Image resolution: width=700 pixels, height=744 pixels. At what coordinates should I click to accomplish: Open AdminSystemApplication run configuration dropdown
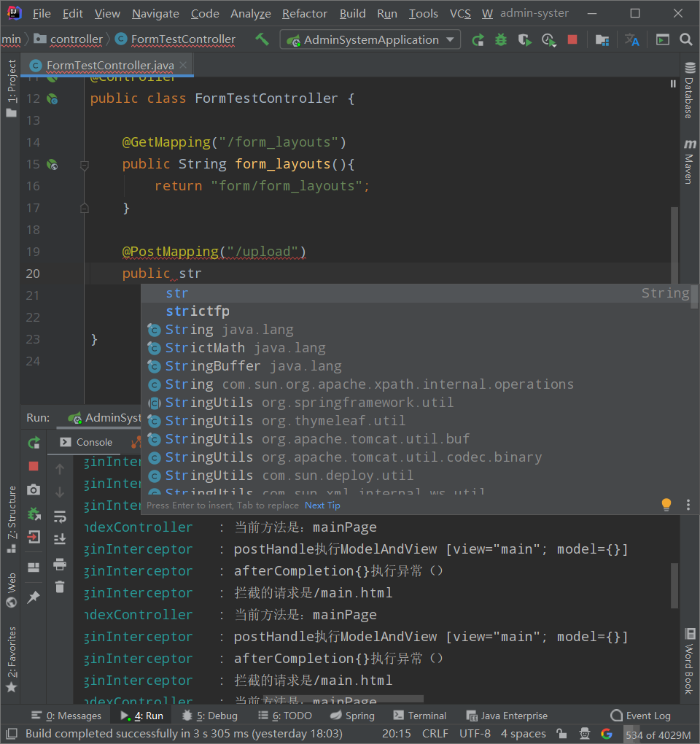(370, 40)
